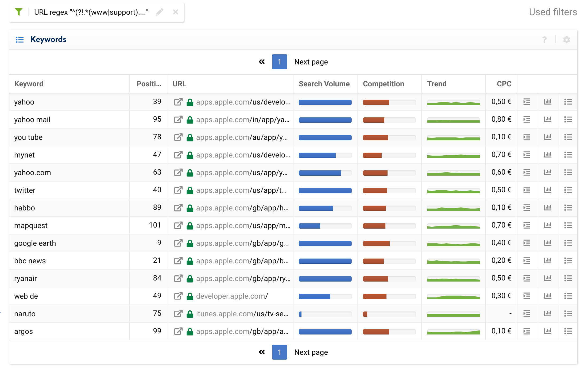
Task: Select page 1 in bottom pagination
Action: click(x=280, y=352)
